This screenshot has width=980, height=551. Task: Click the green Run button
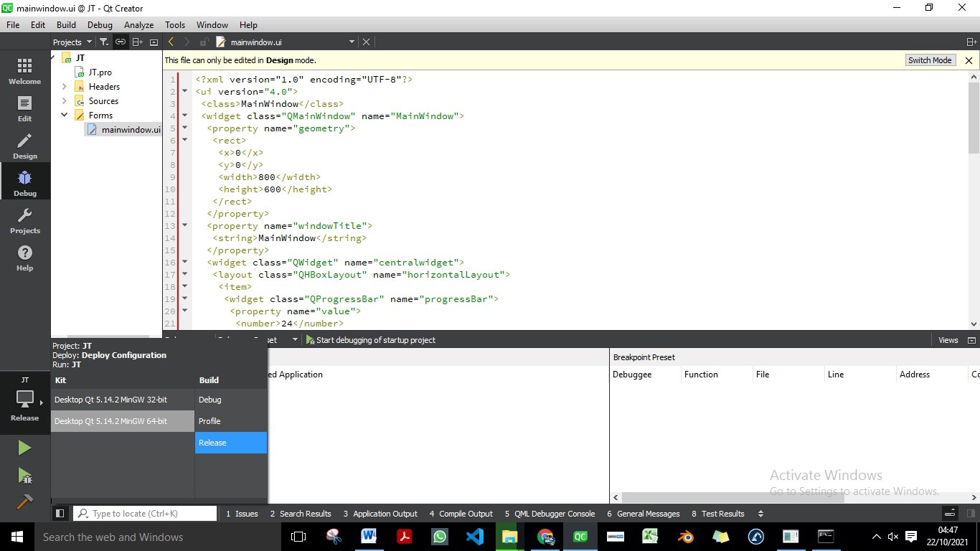point(24,448)
